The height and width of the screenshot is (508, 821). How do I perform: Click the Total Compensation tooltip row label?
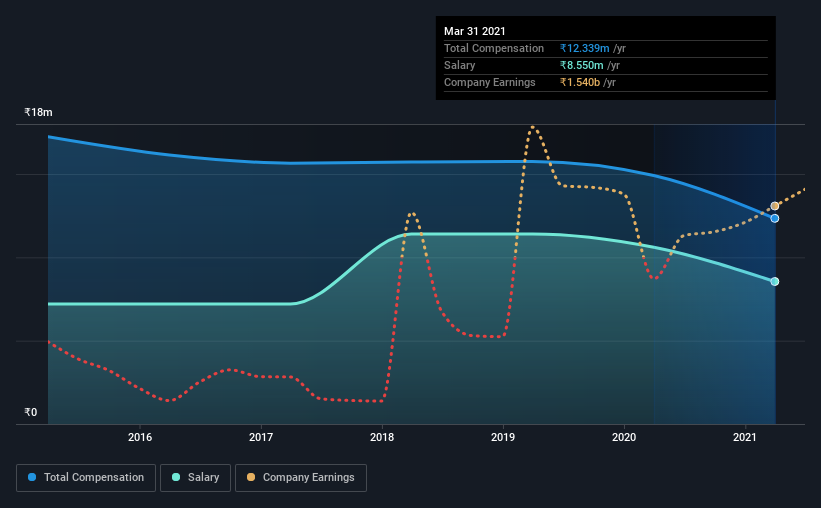[x=494, y=49]
